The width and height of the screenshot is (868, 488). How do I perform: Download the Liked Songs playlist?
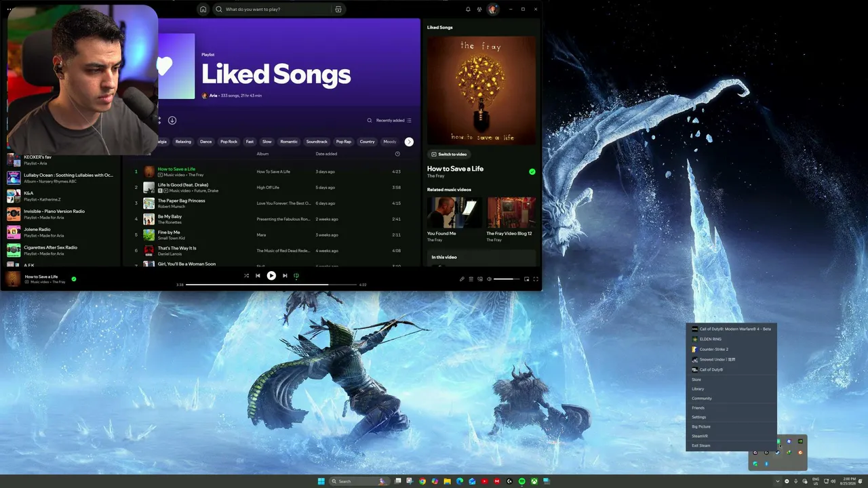[172, 120]
